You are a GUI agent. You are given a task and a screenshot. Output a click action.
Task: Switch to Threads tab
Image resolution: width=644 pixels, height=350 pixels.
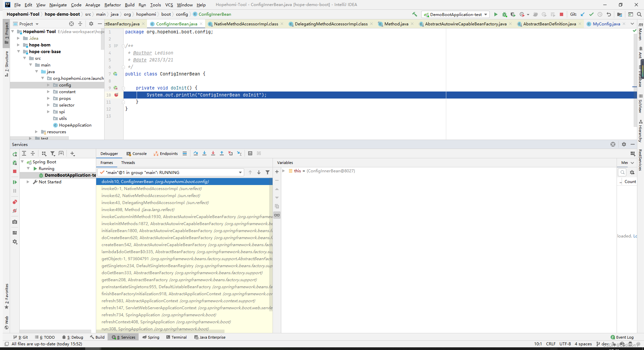[x=128, y=163]
